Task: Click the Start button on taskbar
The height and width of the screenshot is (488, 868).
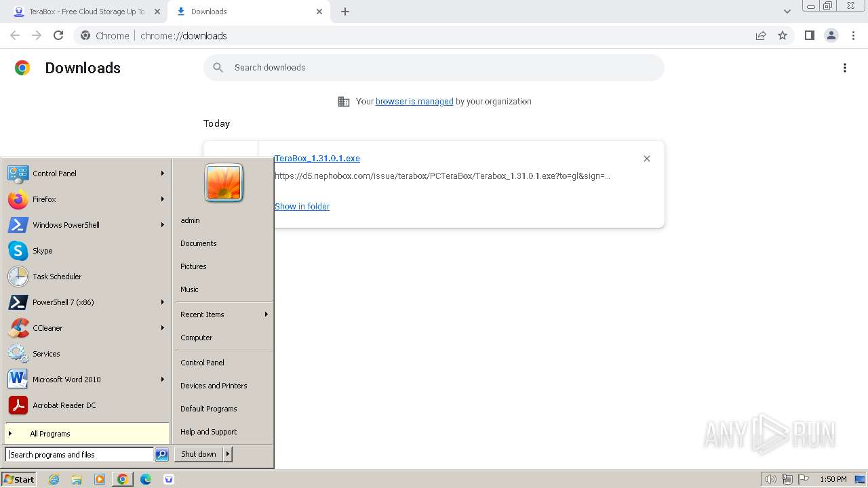Action: (x=19, y=479)
